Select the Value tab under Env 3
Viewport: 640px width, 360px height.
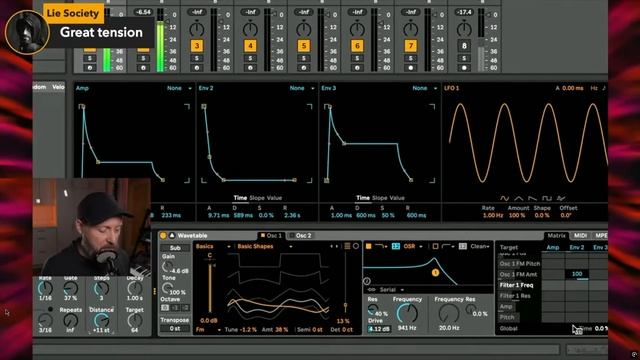(397, 198)
